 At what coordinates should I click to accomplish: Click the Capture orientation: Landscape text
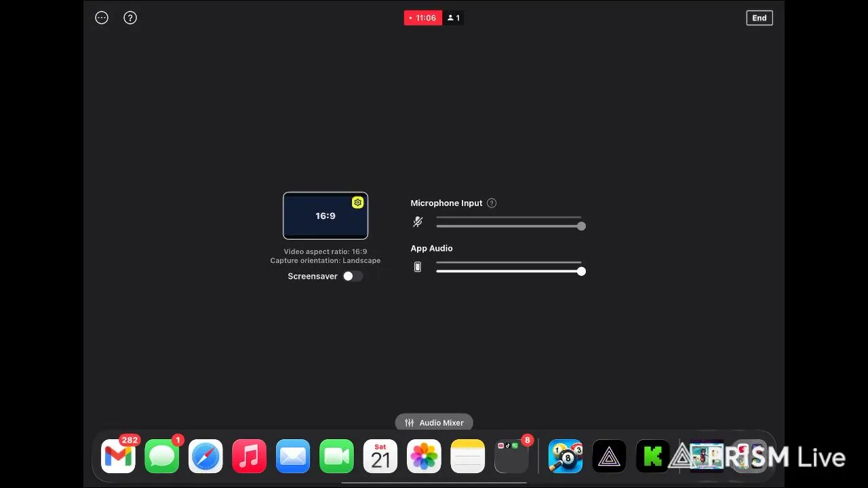325,260
